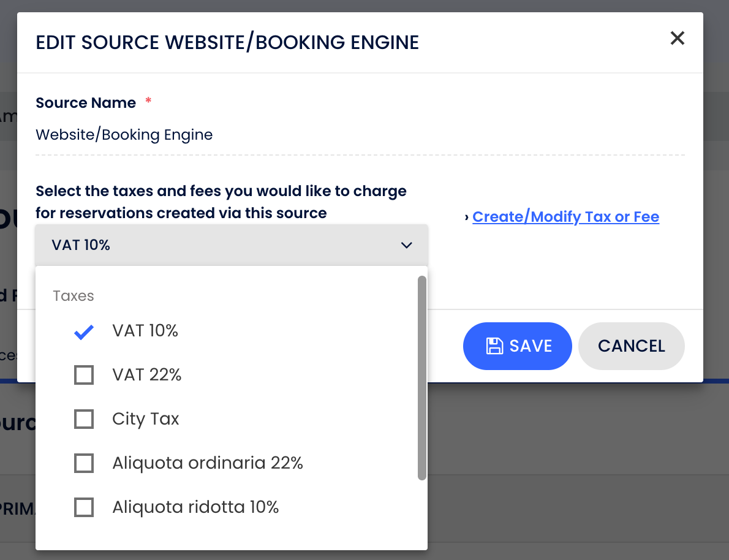Screen dimensions: 729x560
Task: Select Aliquota ordinaria 22% option text
Action: click(208, 463)
